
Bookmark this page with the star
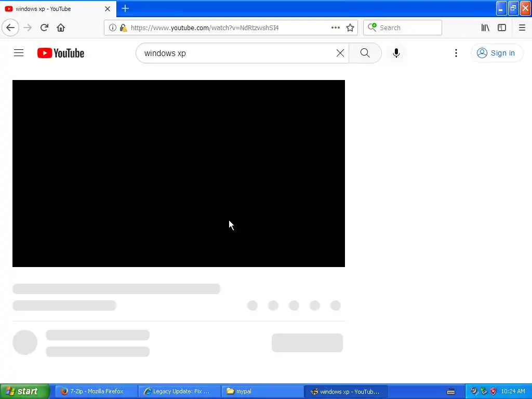[350, 28]
